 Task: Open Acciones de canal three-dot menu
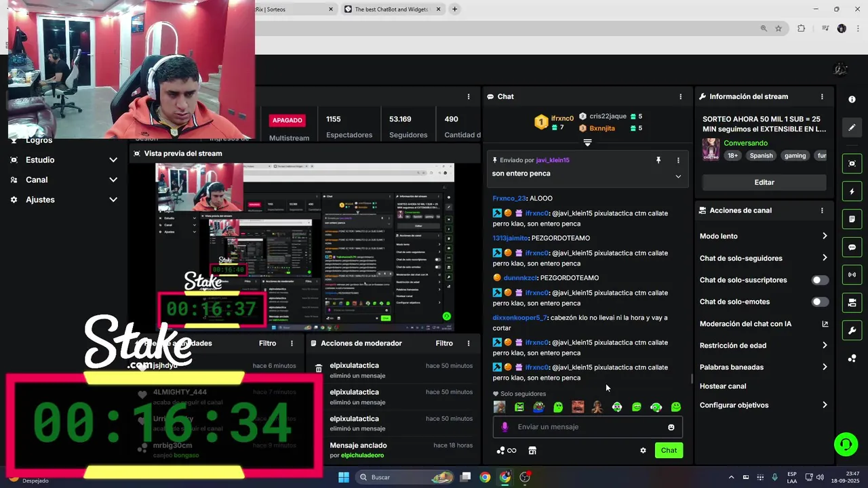[x=822, y=211]
